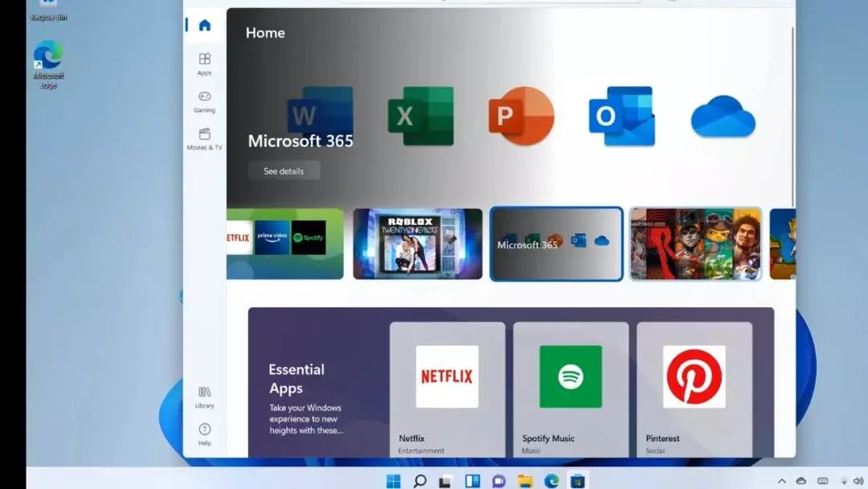Open the volume control in the system tray
The image size is (868, 489).
pyautogui.click(x=858, y=480)
